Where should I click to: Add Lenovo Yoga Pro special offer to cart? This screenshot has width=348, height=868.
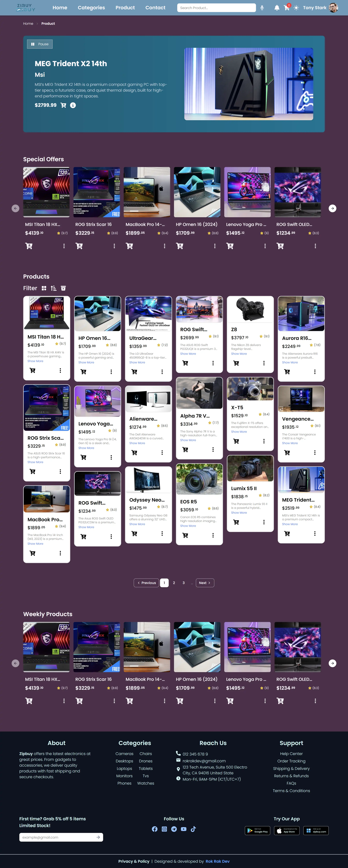(230, 246)
